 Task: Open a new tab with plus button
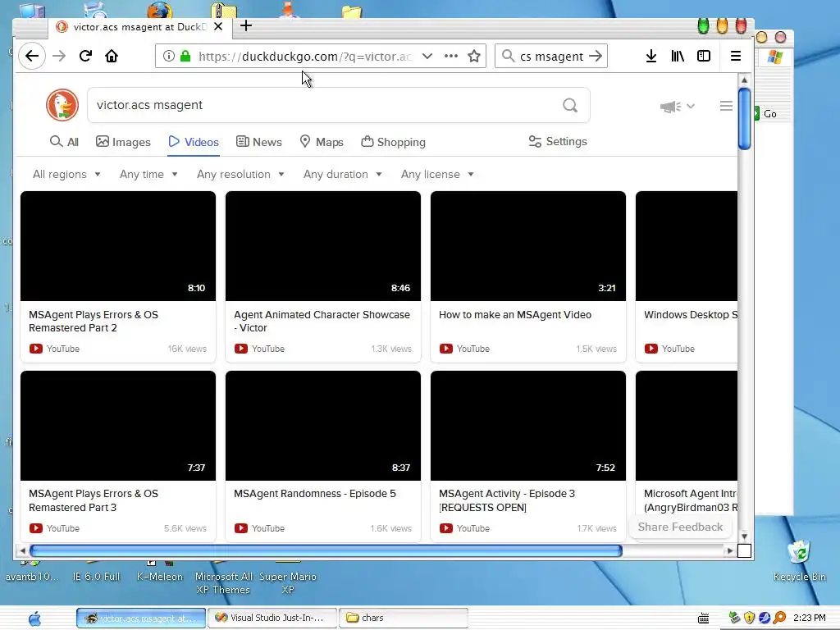click(246, 25)
